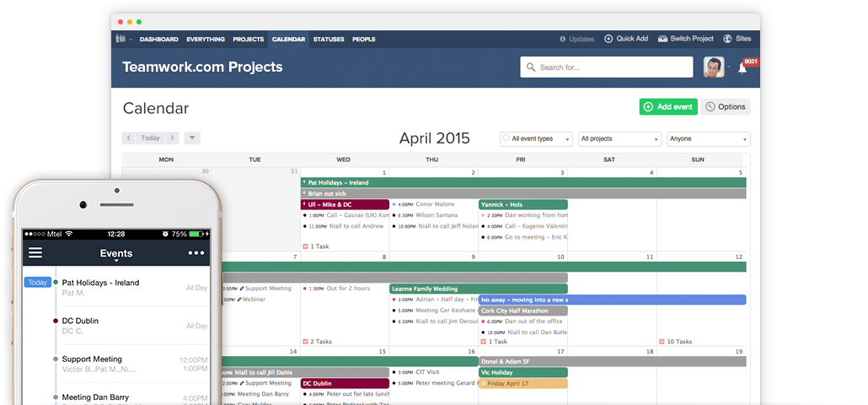Toggle the '1 Task' checkbox on Wednesday
The image size is (868, 405).
(x=306, y=246)
